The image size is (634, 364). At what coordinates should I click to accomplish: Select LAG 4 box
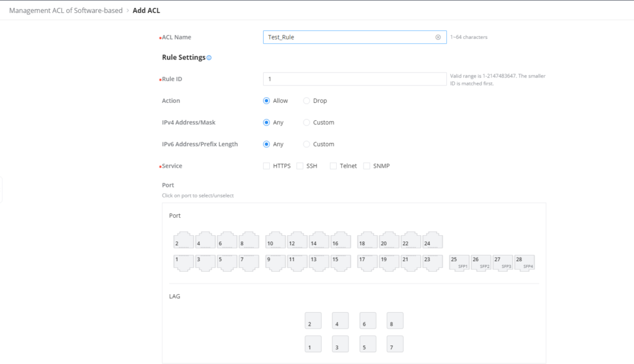click(340, 320)
